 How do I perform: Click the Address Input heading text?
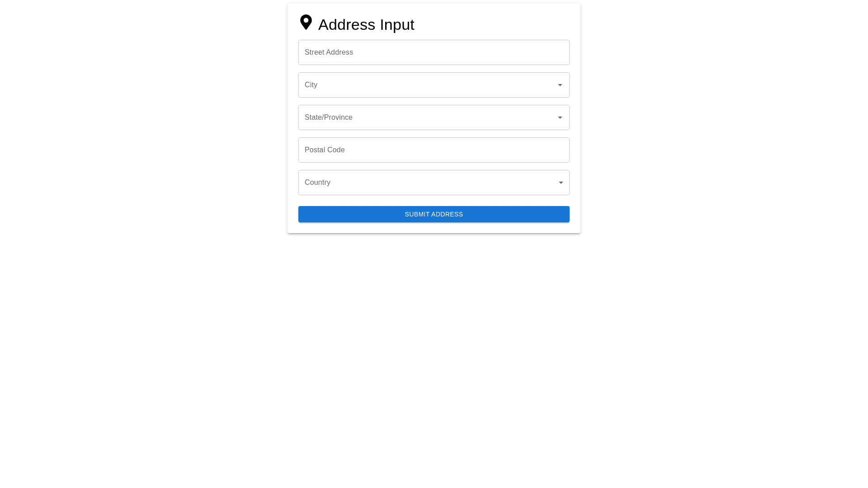pos(366,25)
